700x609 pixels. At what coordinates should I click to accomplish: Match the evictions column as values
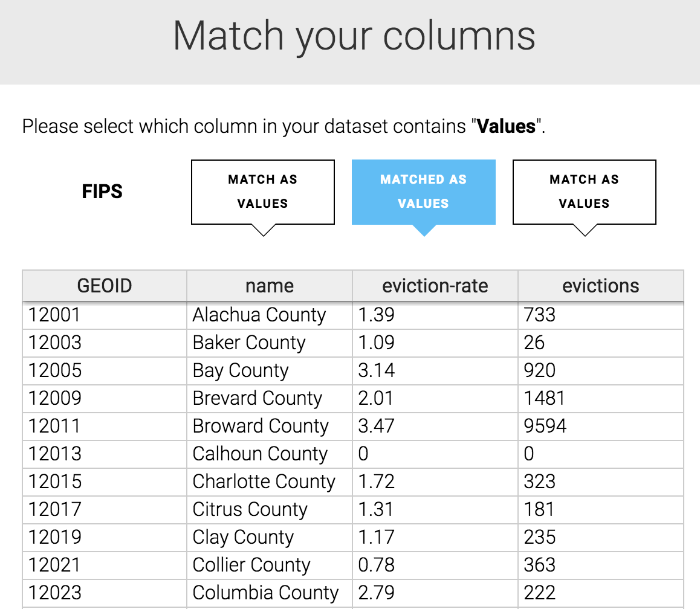pyautogui.click(x=584, y=192)
